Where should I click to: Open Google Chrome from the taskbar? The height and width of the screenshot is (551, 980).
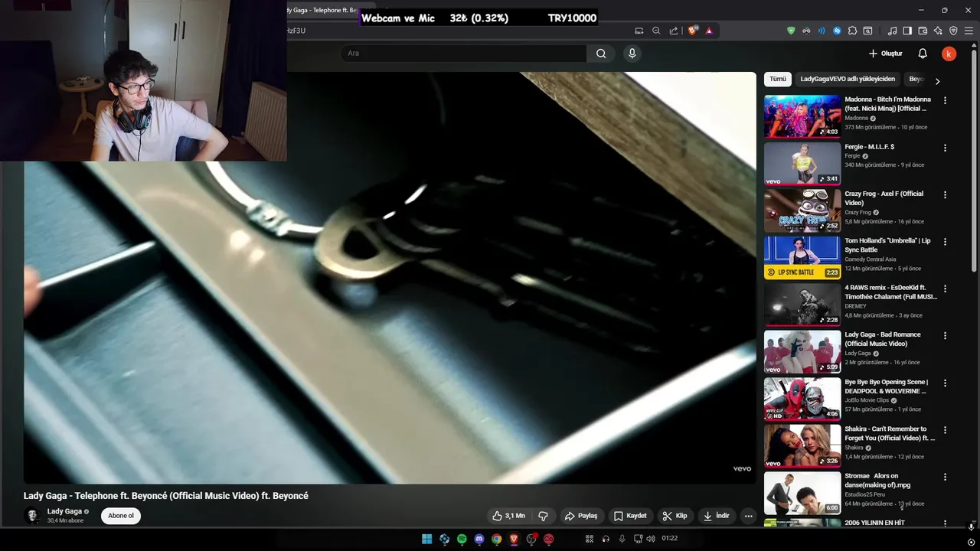point(497,539)
